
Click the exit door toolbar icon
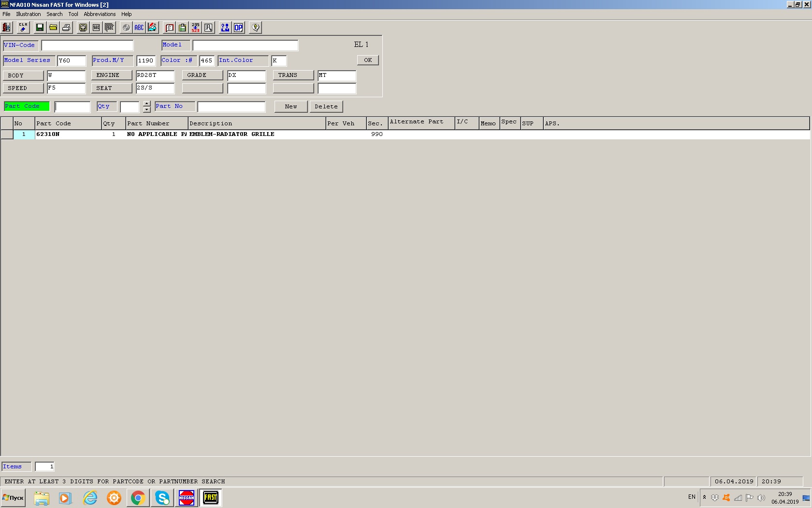click(x=7, y=28)
